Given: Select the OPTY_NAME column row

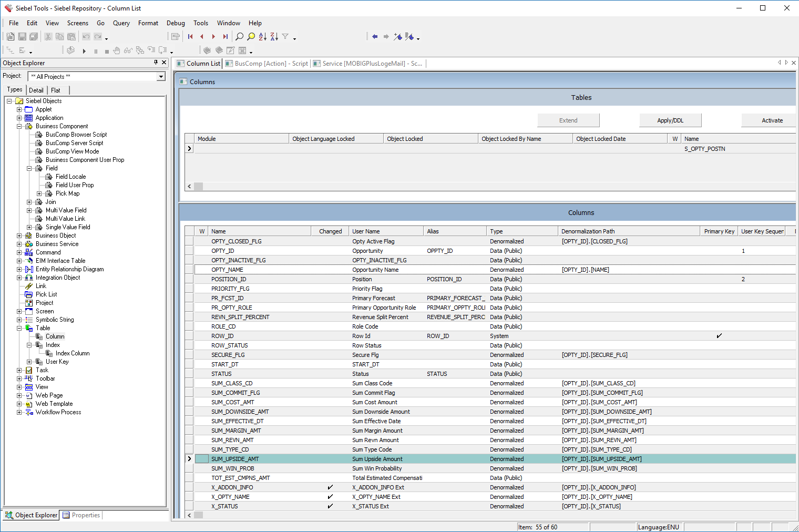Looking at the screenshot, I should (x=495, y=270).
